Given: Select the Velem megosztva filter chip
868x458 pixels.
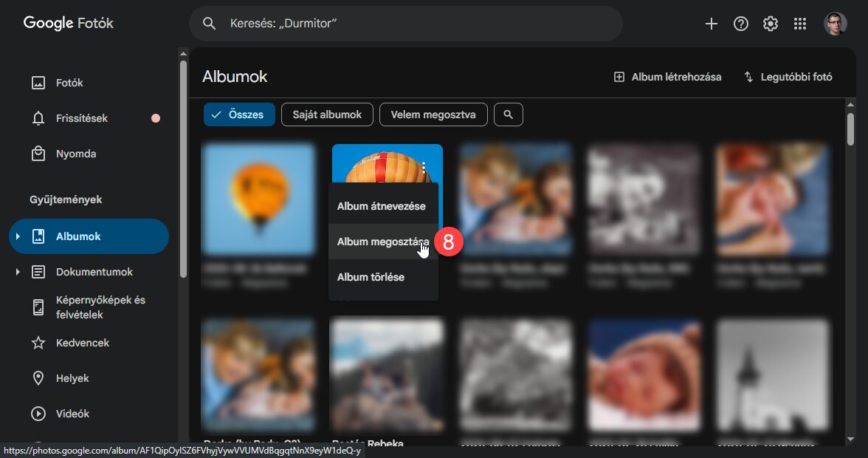Looking at the screenshot, I should 433,115.
